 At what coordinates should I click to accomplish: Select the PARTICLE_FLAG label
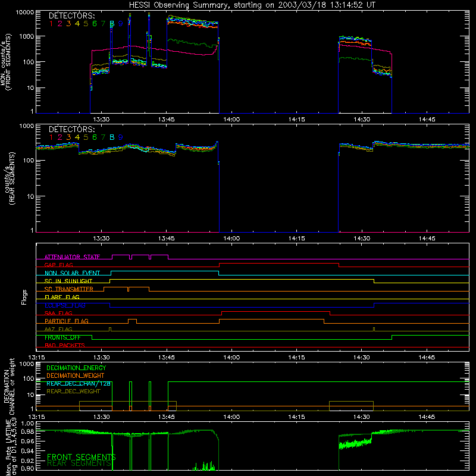(67, 321)
